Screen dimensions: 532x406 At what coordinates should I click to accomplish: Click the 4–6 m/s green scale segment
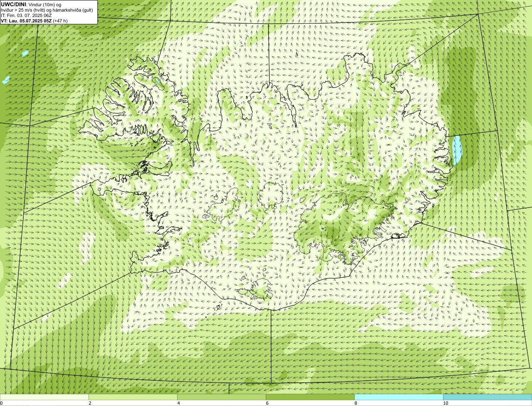[222, 397]
